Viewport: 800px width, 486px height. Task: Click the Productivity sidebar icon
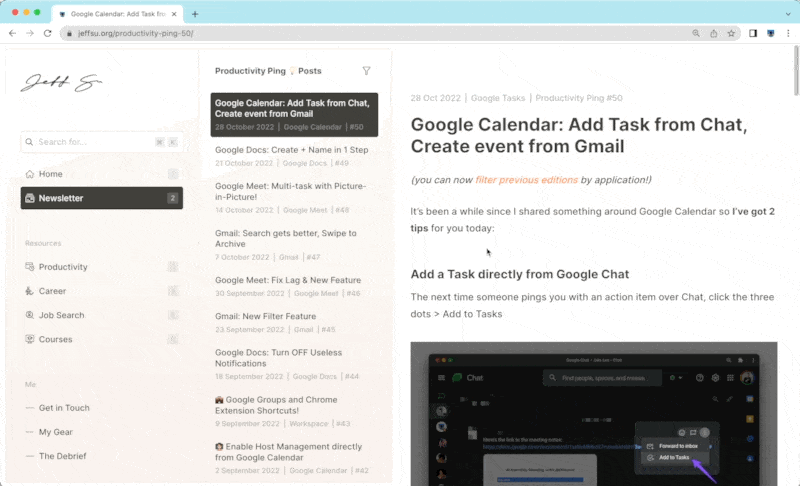pyautogui.click(x=30, y=267)
